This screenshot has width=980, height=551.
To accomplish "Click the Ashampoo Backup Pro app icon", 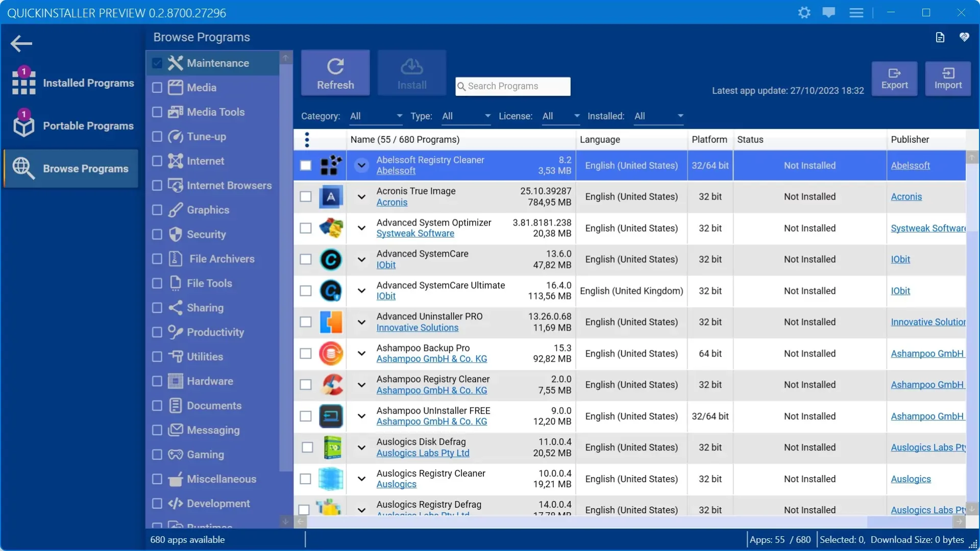I will [x=331, y=354].
